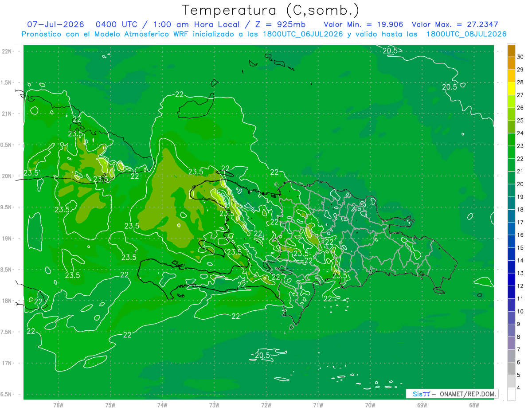This screenshot has height=411, width=532.
Task: Click the '70W' longitude axis label
Action: click(x=370, y=405)
